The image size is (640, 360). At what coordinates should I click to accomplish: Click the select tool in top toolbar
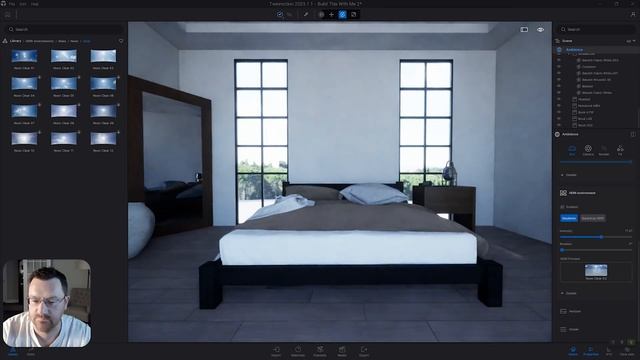tap(280, 14)
